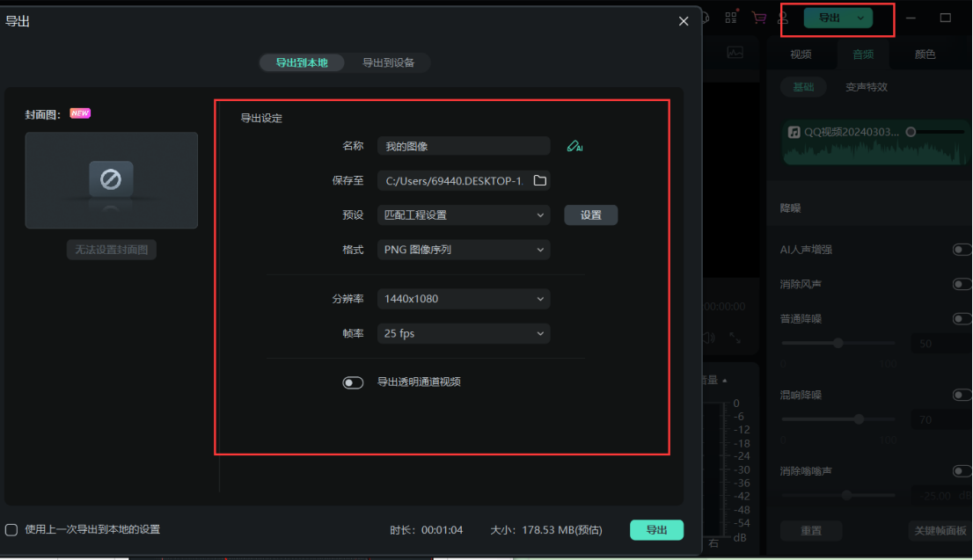Open the save location folder browser

pyautogui.click(x=540, y=180)
